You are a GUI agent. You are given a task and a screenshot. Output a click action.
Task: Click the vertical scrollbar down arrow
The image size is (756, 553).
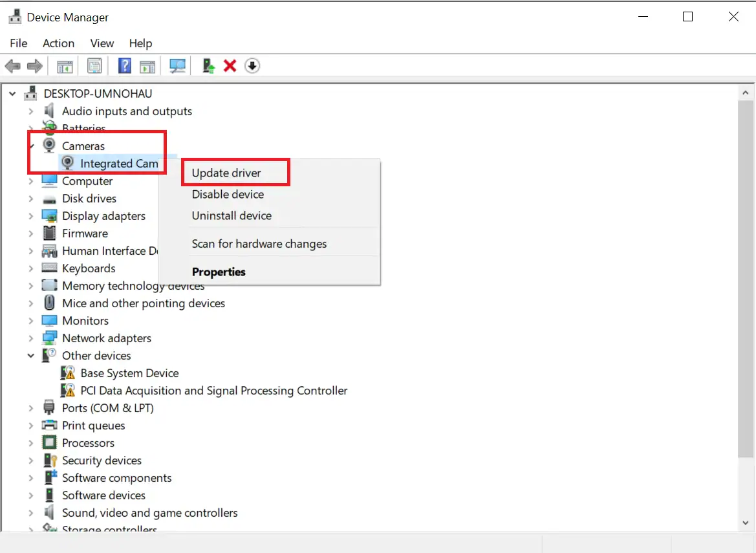(746, 522)
